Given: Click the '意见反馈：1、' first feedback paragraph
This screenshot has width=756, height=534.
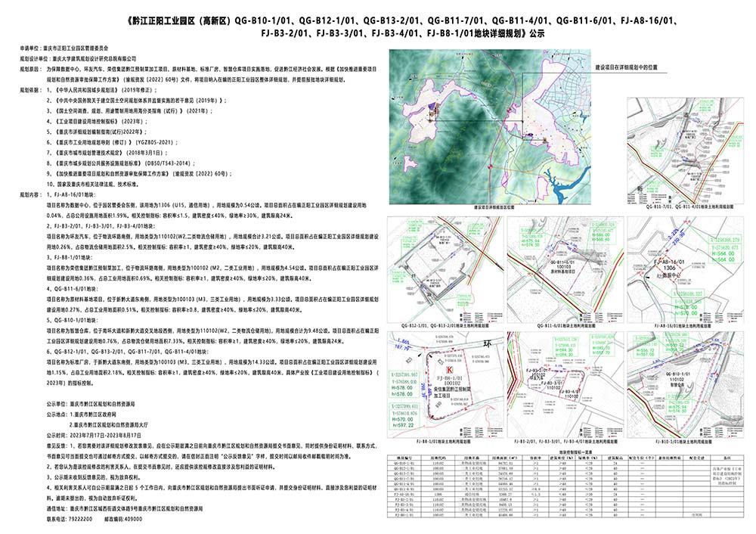Looking at the screenshot, I should [212, 451].
